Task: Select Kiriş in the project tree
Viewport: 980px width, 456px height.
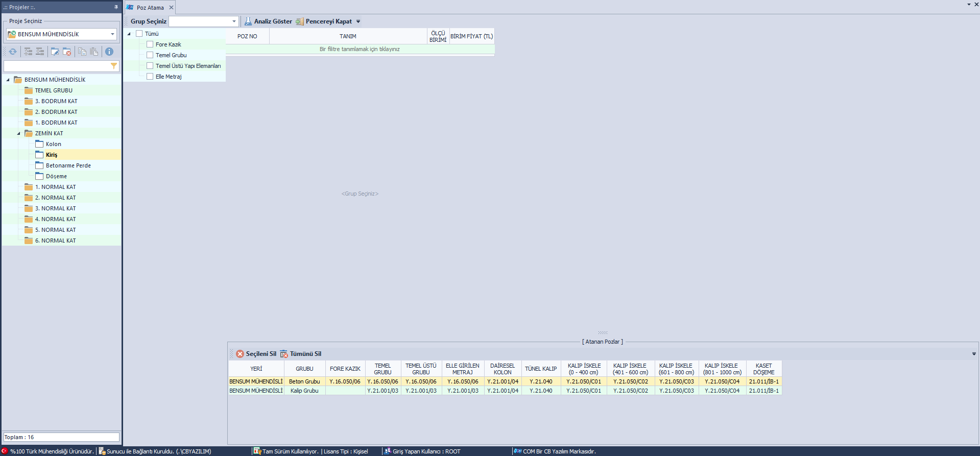Action: click(52, 155)
